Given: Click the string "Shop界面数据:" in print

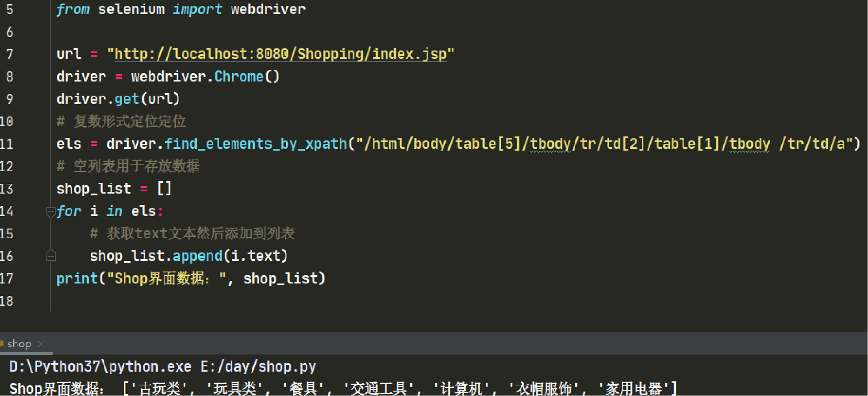Looking at the screenshot, I should point(167,279).
